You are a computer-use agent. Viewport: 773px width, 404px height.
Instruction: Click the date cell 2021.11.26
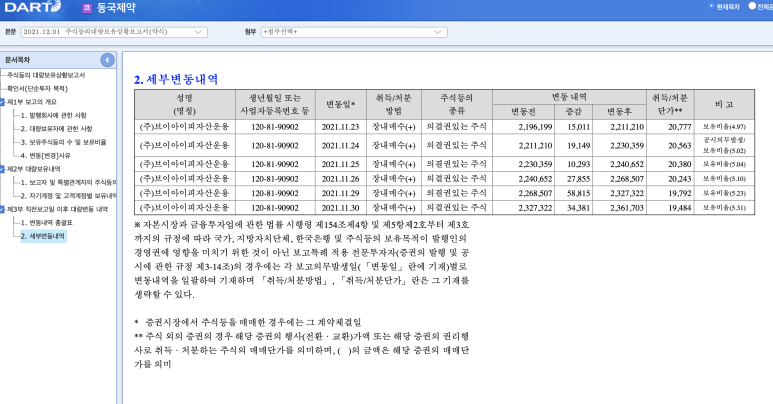(341, 179)
